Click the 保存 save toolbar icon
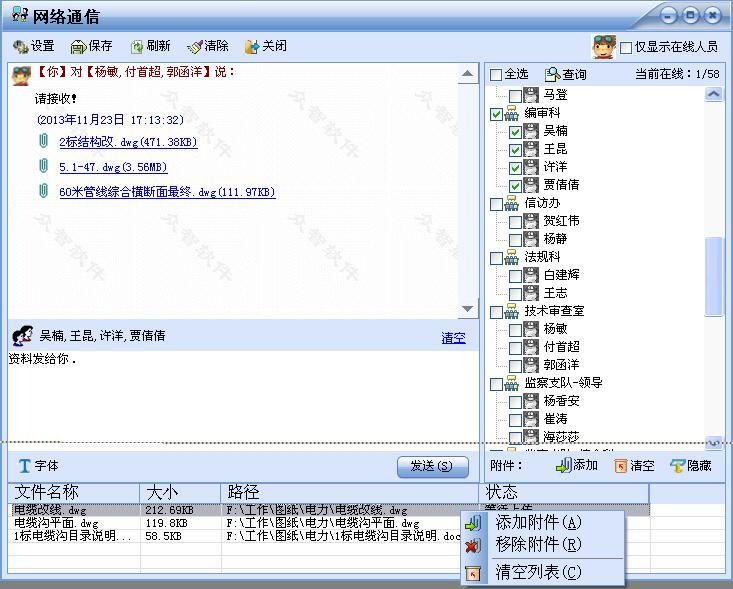The height and width of the screenshot is (589, 733). (78, 46)
